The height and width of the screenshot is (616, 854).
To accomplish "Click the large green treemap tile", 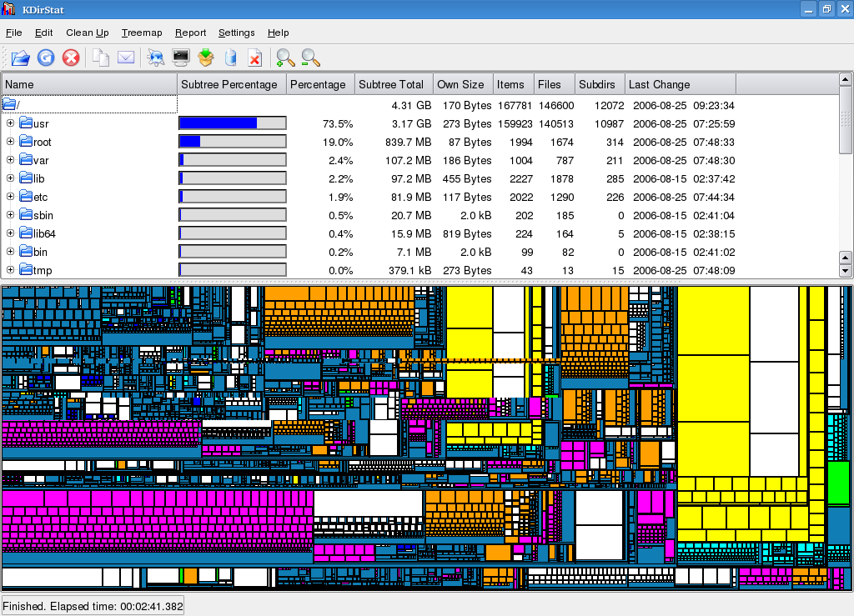I will (x=838, y=482).
